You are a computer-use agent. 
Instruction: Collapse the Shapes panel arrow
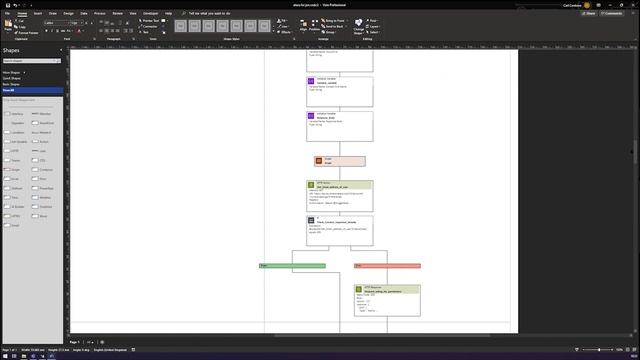pos(61,50)
